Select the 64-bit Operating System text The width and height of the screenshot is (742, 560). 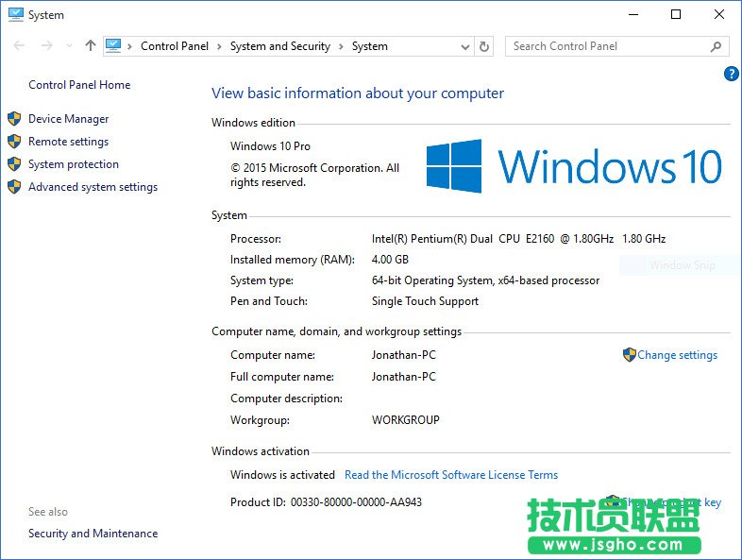pos(485,280)
